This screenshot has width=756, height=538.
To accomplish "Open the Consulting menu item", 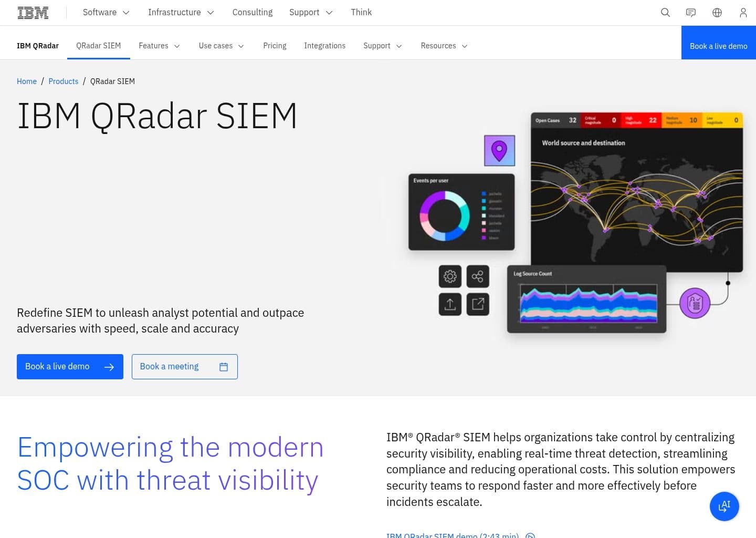I will click(253, 12).
